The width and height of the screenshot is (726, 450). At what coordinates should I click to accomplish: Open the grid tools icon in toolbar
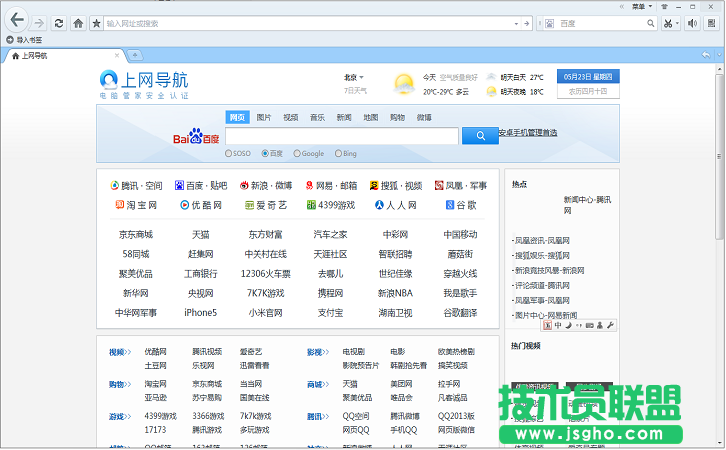tap(712, 23)
